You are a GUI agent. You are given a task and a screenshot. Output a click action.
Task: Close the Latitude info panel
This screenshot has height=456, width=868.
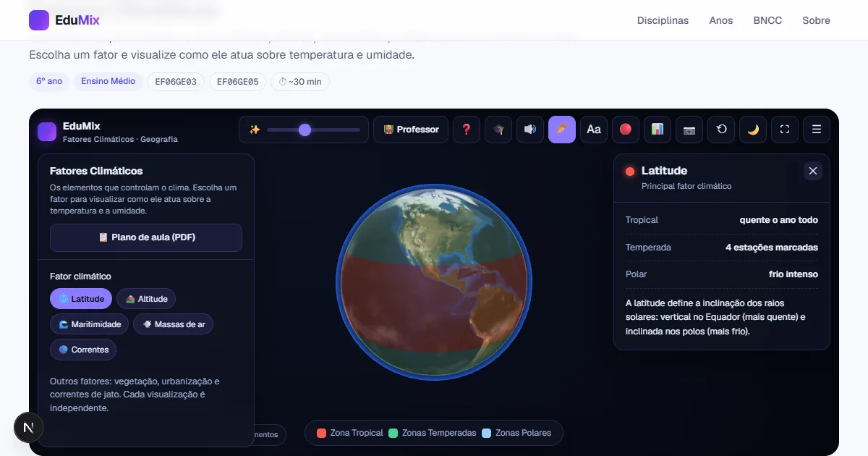pyautogui.click(x=813, y=171)
